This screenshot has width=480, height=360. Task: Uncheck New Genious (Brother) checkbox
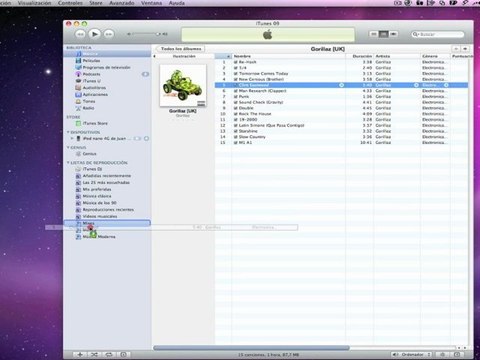[236, 79]
